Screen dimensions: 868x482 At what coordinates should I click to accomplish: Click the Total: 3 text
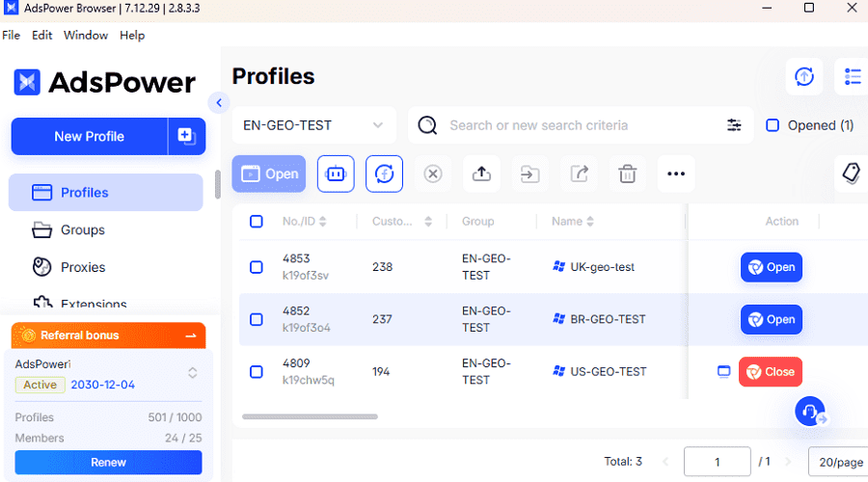(x=623, y=462)
